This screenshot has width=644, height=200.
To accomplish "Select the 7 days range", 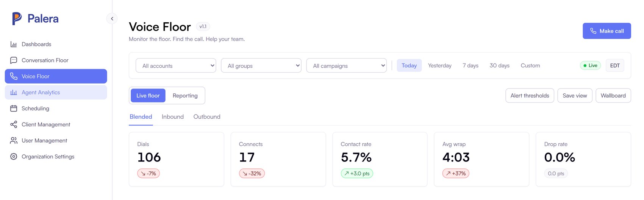I will click(470, 65).
